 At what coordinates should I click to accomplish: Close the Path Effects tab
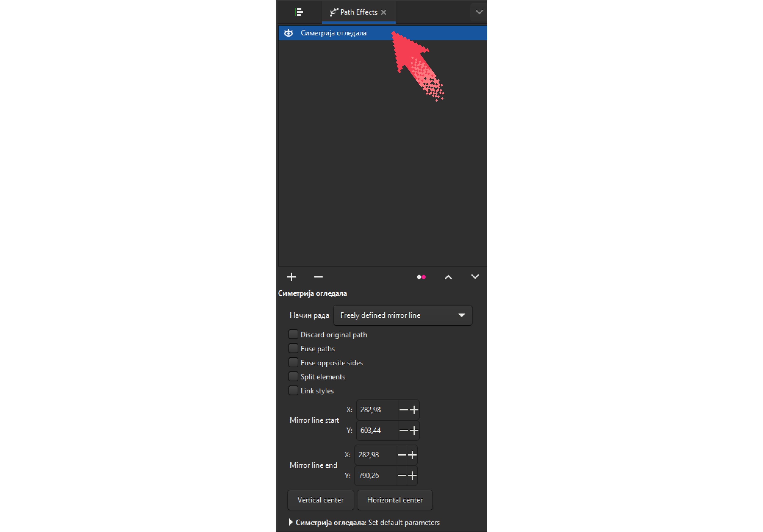pyautogui.click(x=383, y=12)
